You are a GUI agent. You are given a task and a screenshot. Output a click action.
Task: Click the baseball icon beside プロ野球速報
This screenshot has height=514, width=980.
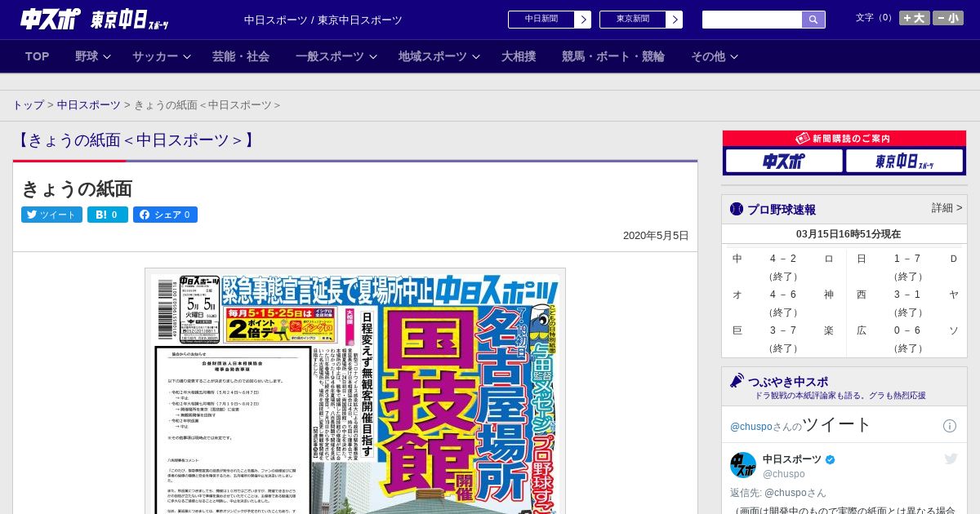[737, 209]
